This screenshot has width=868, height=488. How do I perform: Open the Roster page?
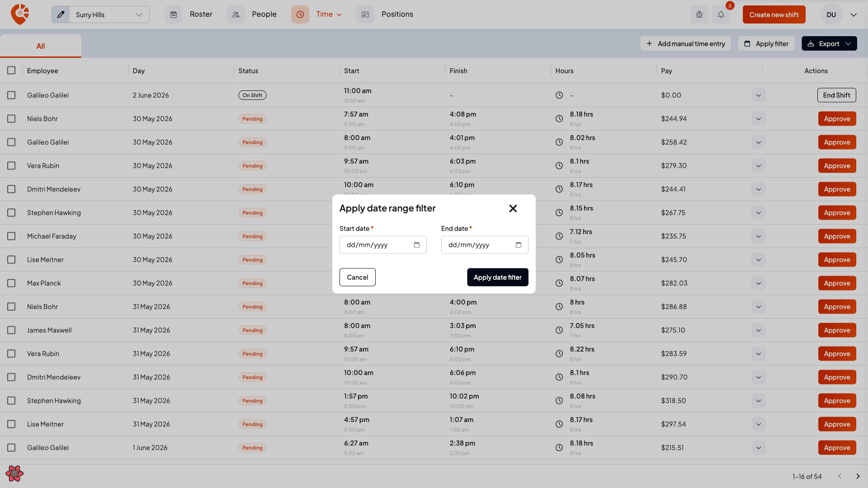pyautogui.click(x=201, y=14)
